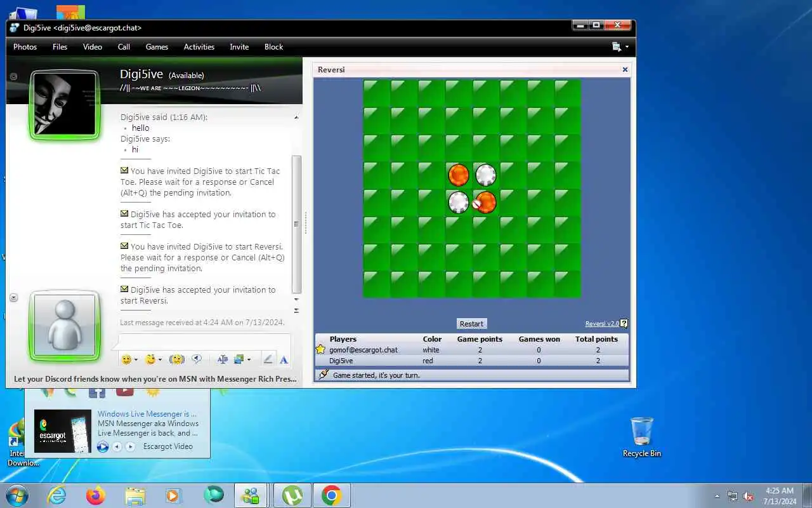Click the white piece next to the upper red piece
This screenshot has height=508, width=812.
(x=486, y=175)
